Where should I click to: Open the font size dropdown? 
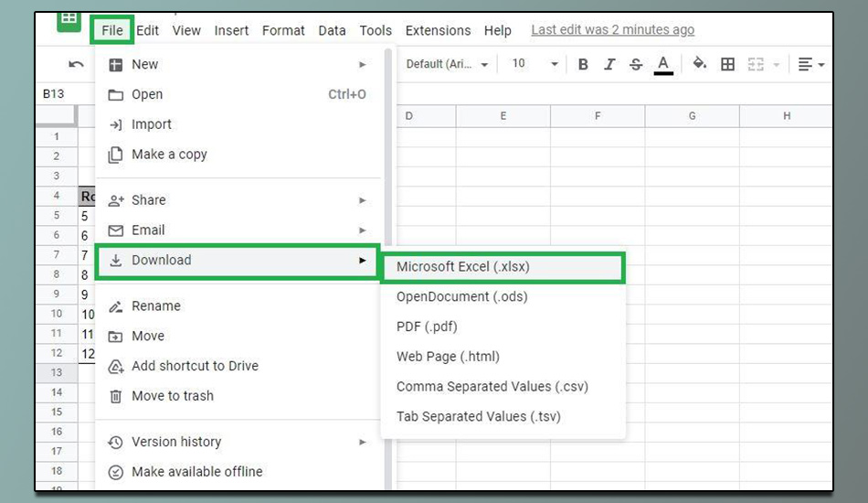coord(534,64)
